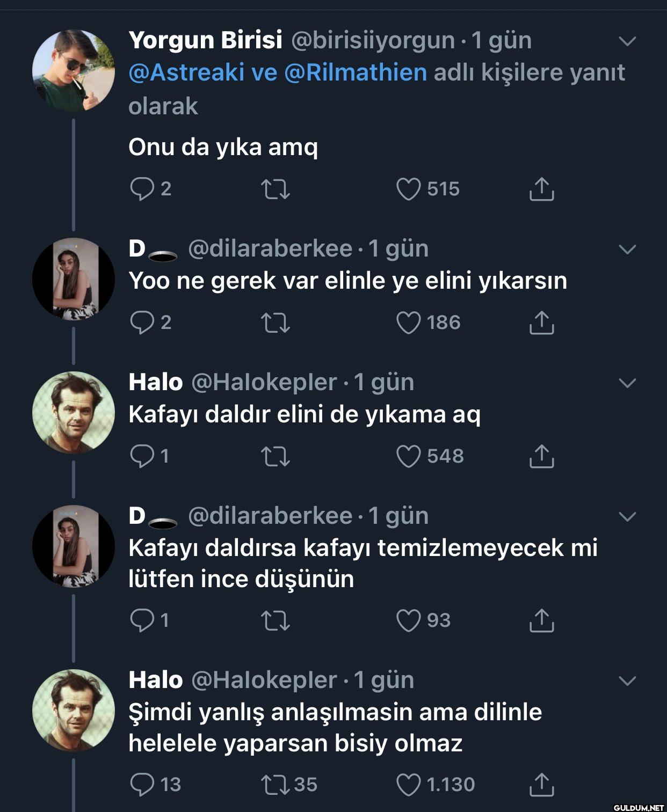Like the "lütfen ince düşünün" tweet

point(408,620)
